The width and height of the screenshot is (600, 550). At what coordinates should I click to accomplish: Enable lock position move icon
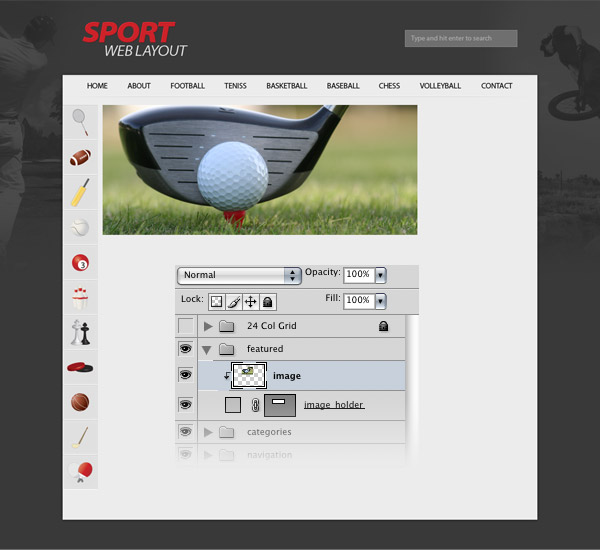click(x=251, y=302)
